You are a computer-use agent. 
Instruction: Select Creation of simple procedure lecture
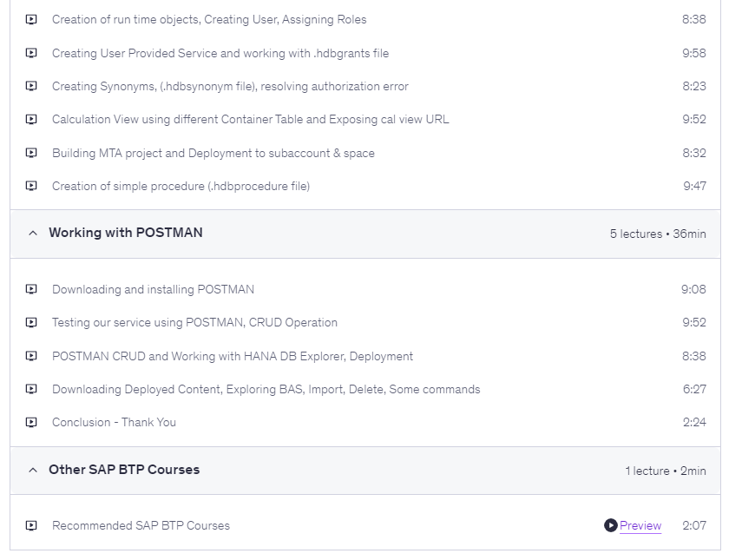181,186
